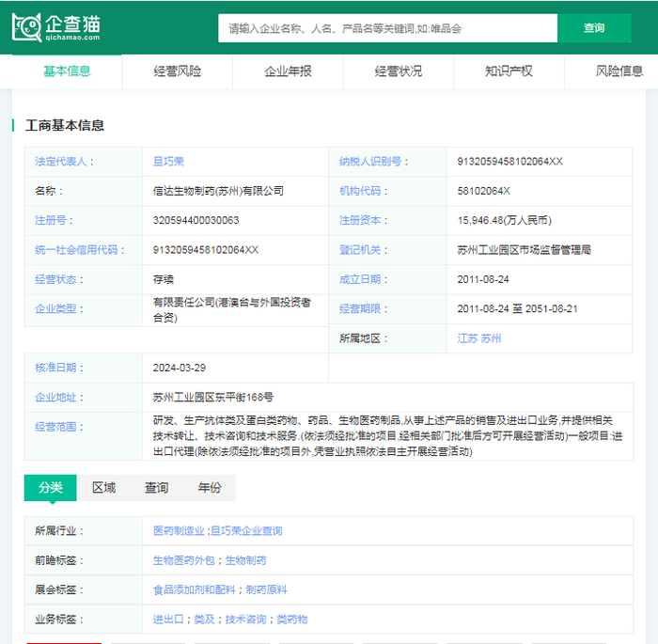Switch to the 区域 filter tab

coord(103,488)
